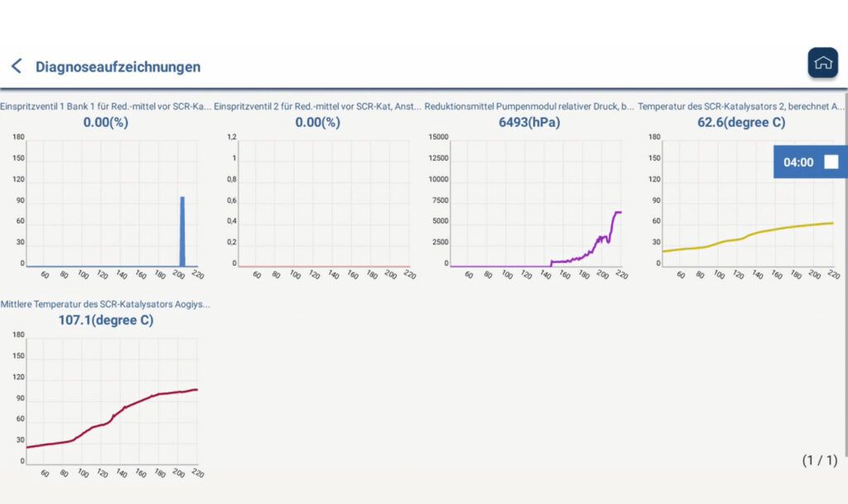Image resolution: width=848 pixels, height=504 pixels.
Task: Select the Temperatur des SCR-Katalysators 2 title
Action: (741, 106)
